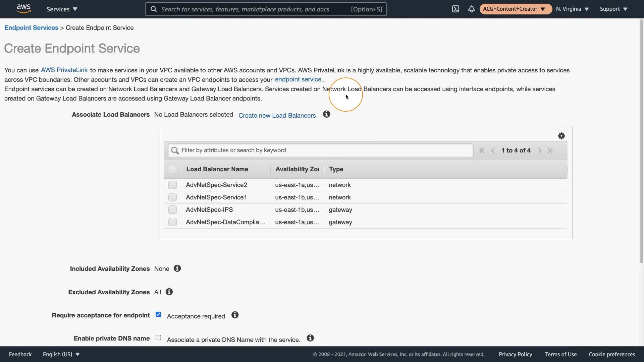This screenshot has width=644, height=362.
Task: Open table settings gear icon
Action: (561, 136)
